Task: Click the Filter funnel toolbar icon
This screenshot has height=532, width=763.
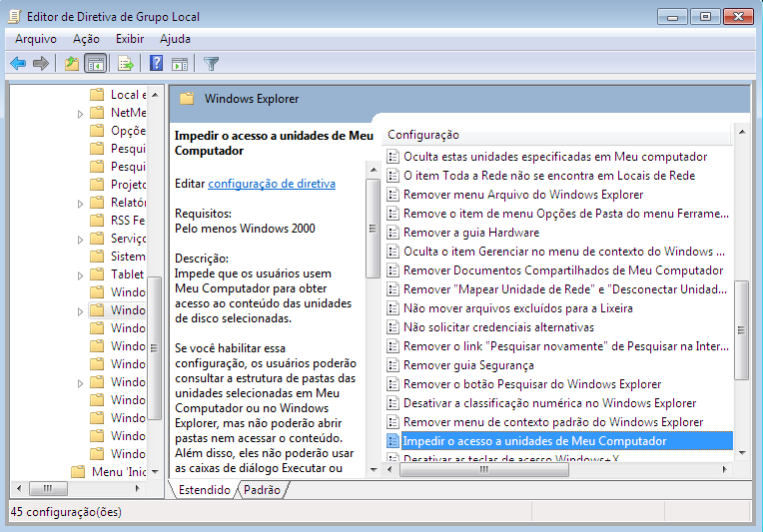Action: pyautogui.click(x=211, y=63)
